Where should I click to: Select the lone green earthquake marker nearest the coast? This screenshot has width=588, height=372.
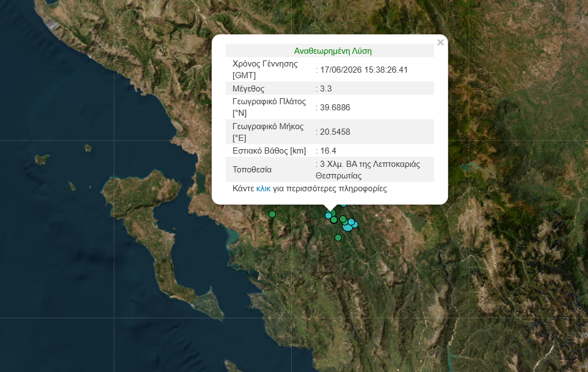coord(272,215)
